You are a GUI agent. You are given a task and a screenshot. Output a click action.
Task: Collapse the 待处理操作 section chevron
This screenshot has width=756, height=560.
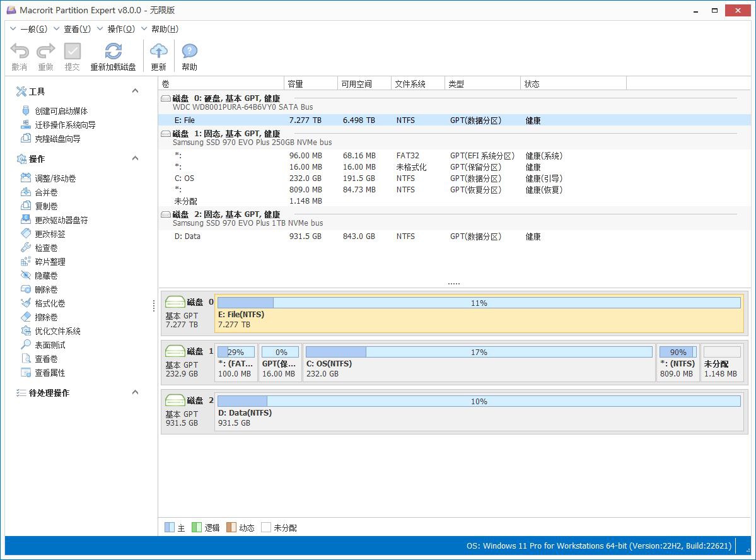tap(136, 392)
